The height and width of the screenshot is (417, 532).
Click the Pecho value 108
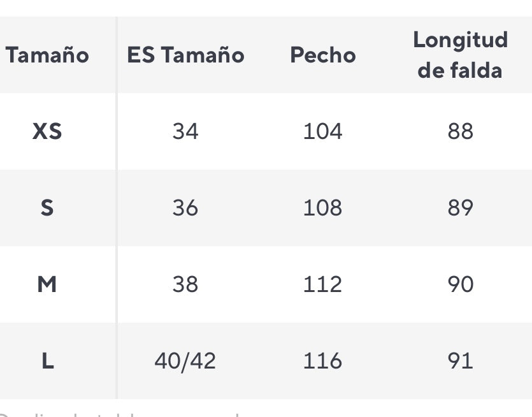pos(322,207)
